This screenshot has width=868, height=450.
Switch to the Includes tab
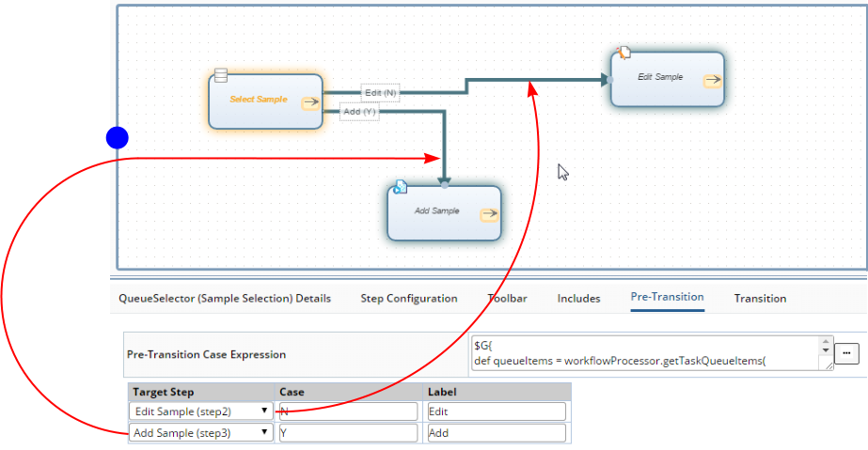[578, 299]
